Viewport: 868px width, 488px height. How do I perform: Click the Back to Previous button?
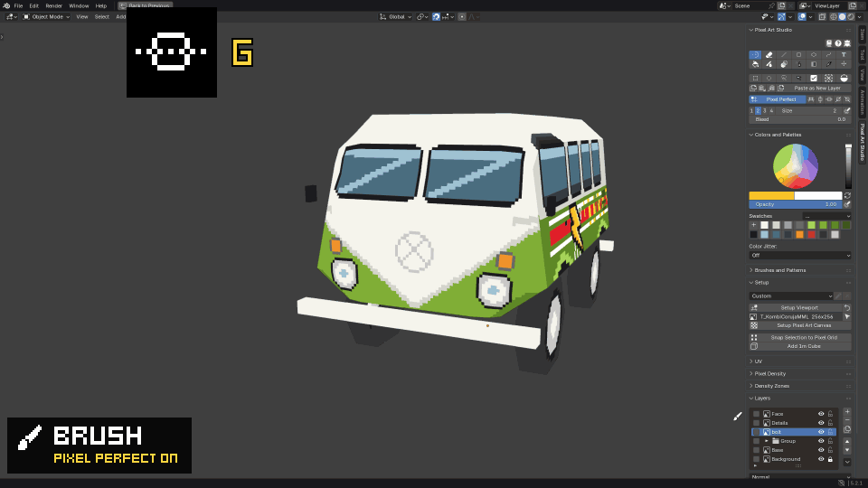coord(145,5)
